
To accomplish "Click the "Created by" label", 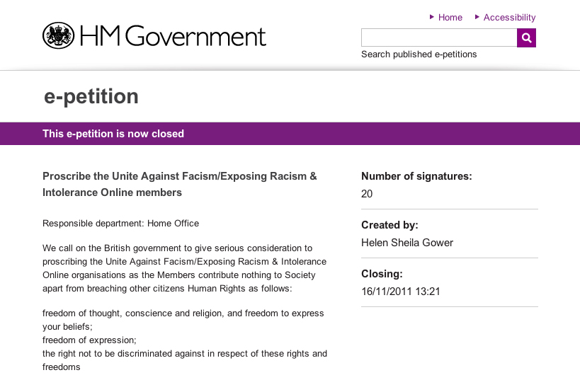I will point(389,225).
